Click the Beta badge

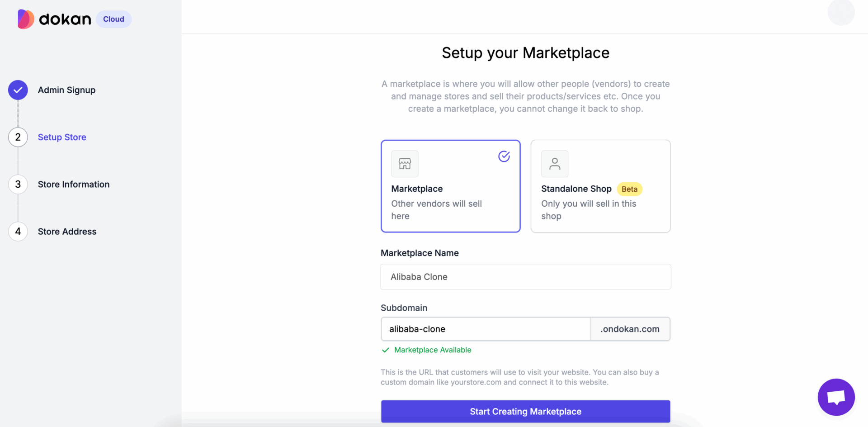(629, 189)
